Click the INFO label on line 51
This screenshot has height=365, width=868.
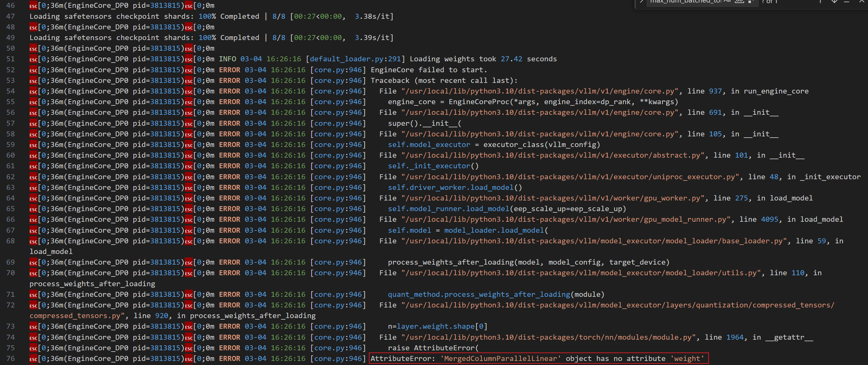227,59
